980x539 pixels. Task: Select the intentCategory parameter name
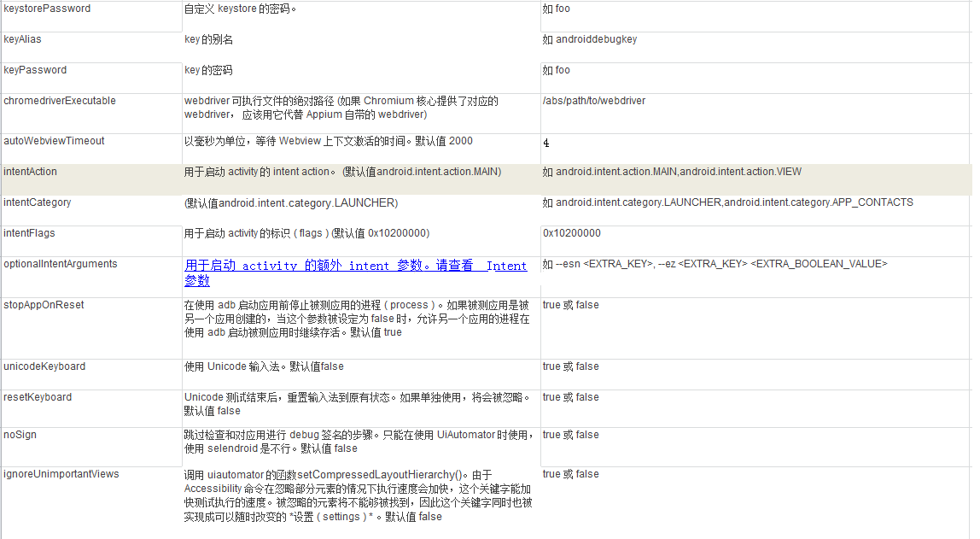pyautogui.click(x=38, y=202)
